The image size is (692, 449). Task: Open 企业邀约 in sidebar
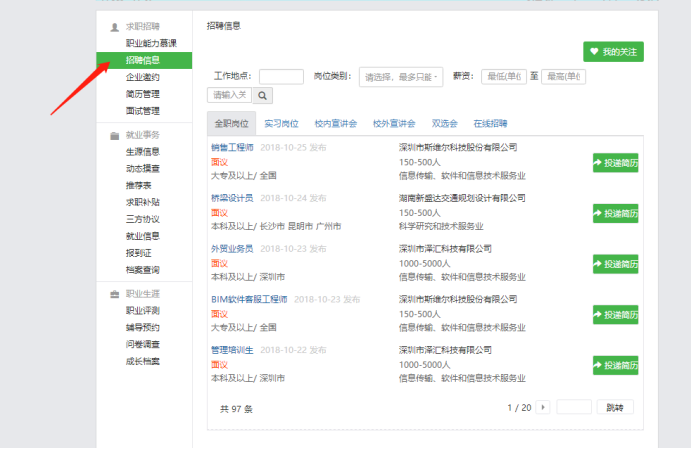click(x=143, y=77)
